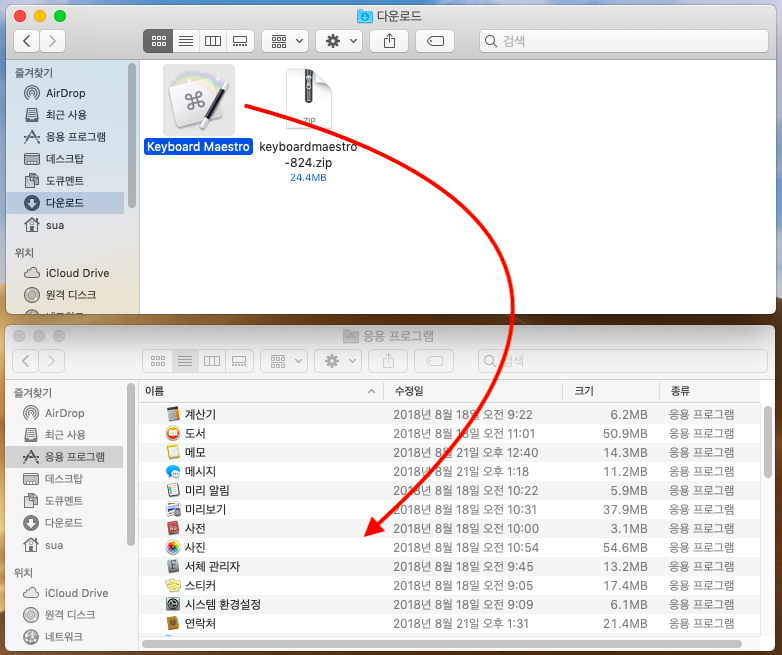
Task: Go forward in the Downloads window
Action: [52, 41]
